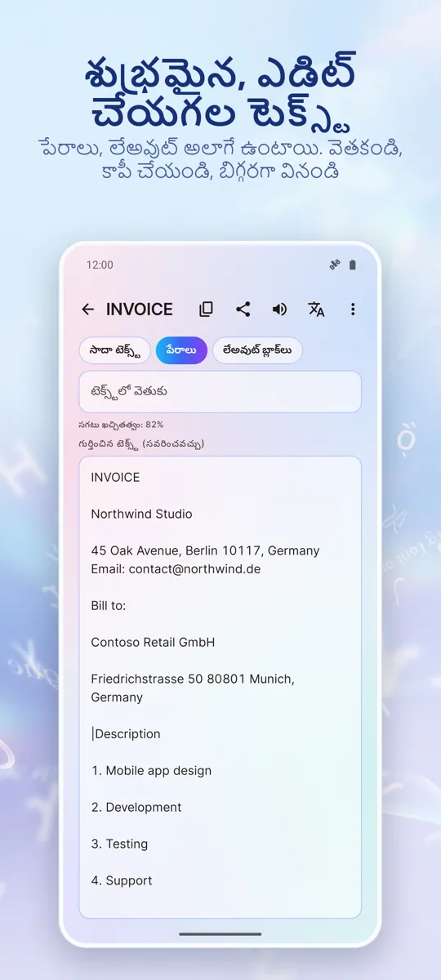
Task: Click the INVOICE line in recognized text
Action: [x=115, y=477]
